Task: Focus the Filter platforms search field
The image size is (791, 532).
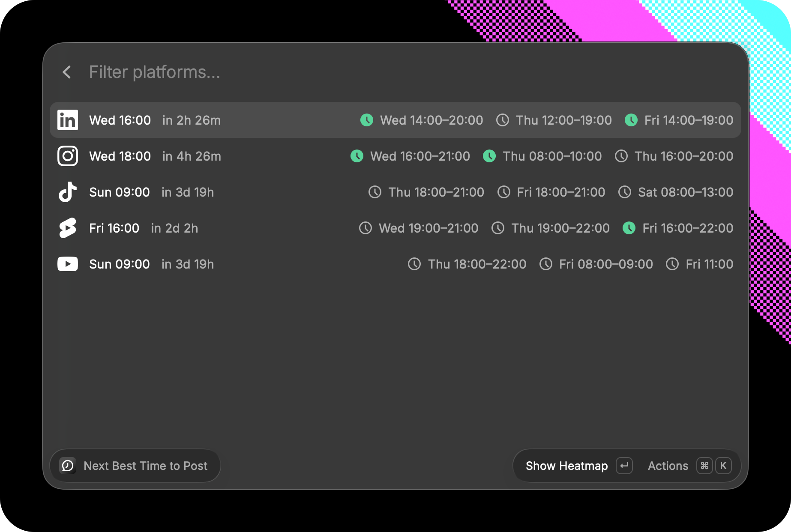Action: point(154,72)
